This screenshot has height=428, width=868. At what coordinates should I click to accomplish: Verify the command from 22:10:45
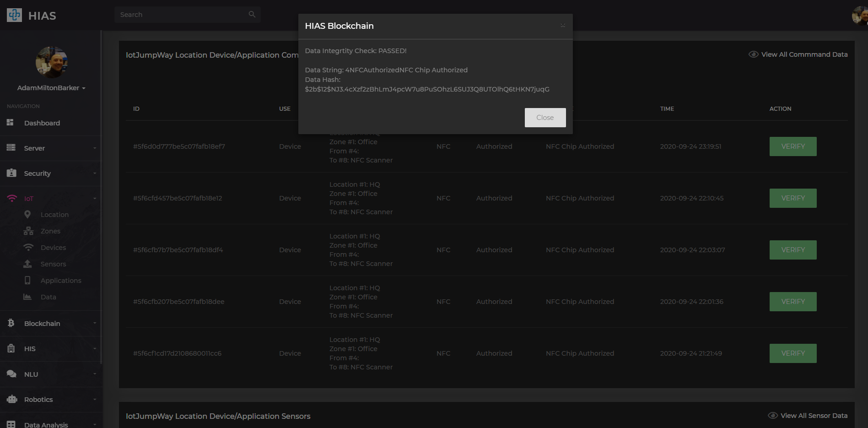(x=793, y=198)
